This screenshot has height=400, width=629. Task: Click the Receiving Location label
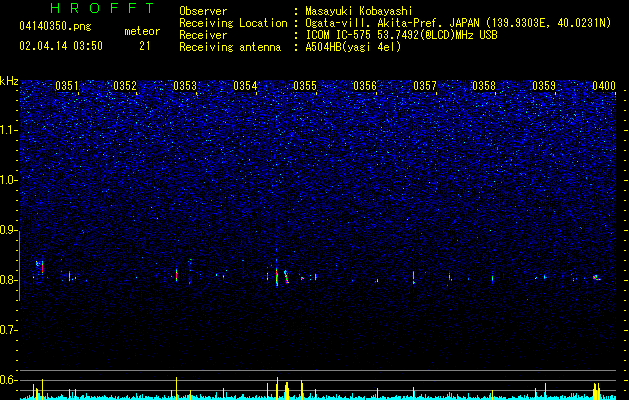point(233,23)
